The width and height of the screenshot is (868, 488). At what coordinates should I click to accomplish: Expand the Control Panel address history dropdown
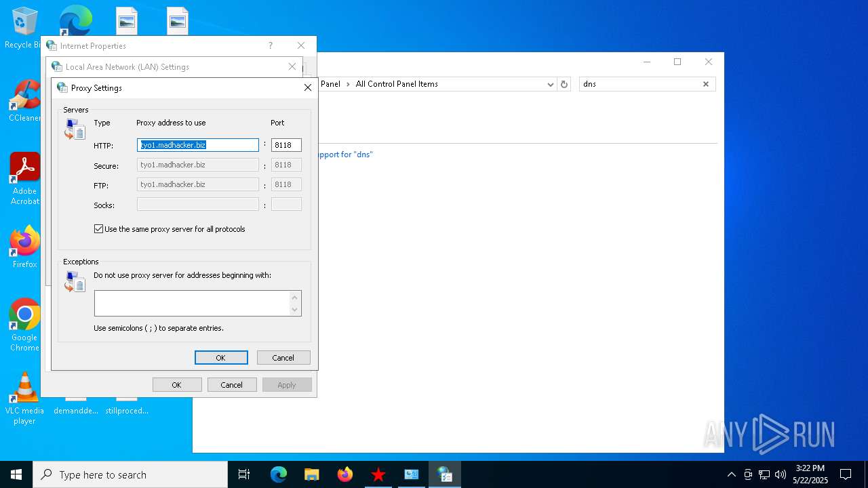[550, 84]
